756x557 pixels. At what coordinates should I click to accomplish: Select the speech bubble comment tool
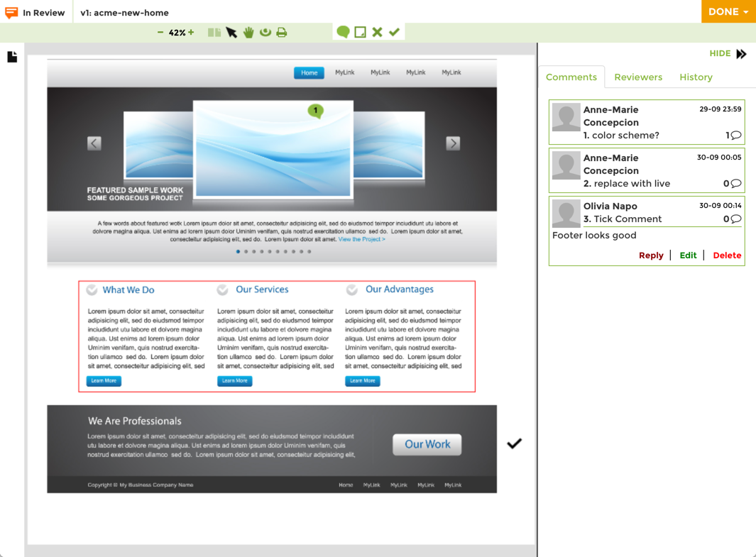click(343, 32)
